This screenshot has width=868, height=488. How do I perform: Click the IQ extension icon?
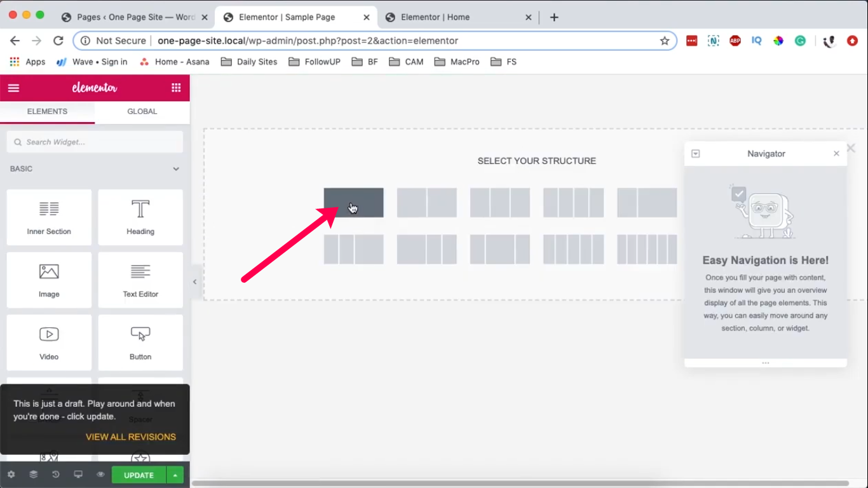tap(757, 41)
